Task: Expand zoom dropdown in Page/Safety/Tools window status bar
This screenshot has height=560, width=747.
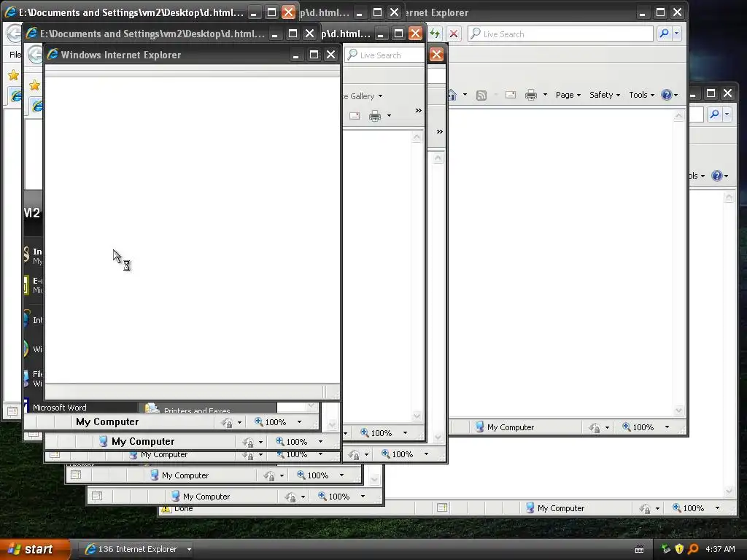Action: tap(667, 427)
